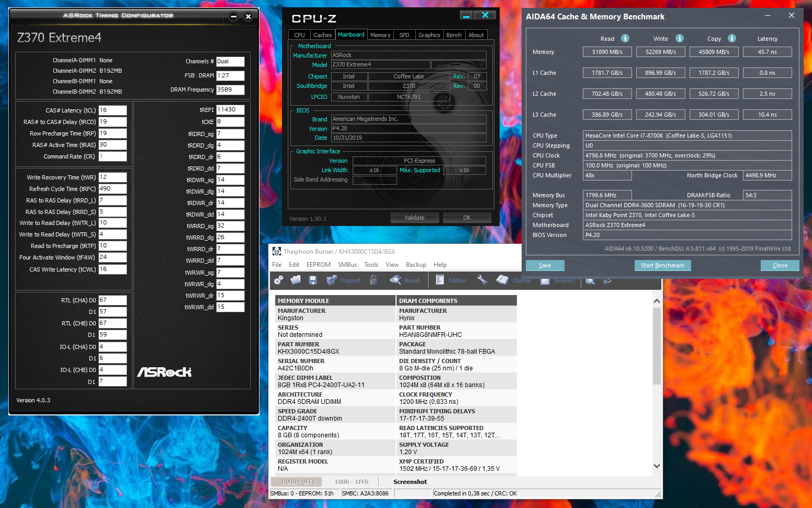The width and height of the screenshot is (812, 508).
Task: Click the Memory Latency value 45.7 ns
Action: click(x=768, y=52)
